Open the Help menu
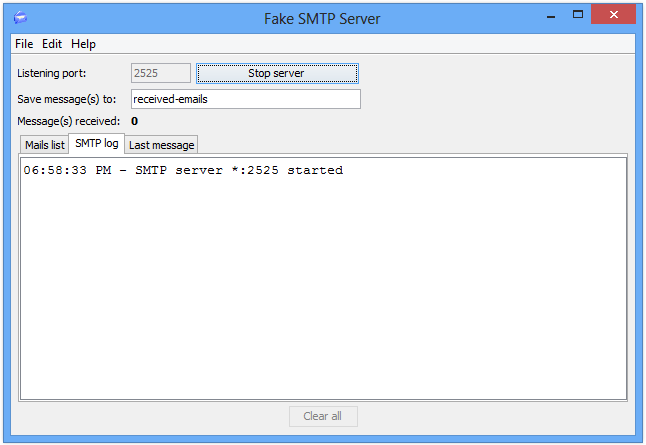 pyautogui.click(x=83, y=44)
